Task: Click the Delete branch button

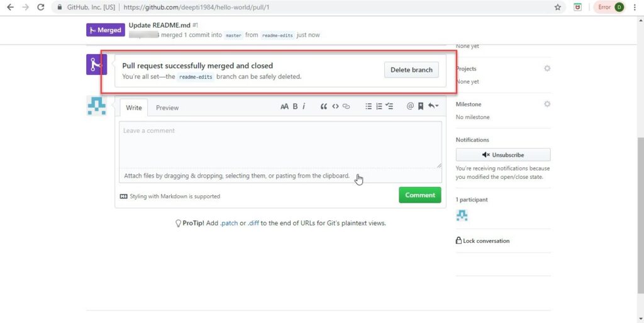Action: click(x=411, y=70)
